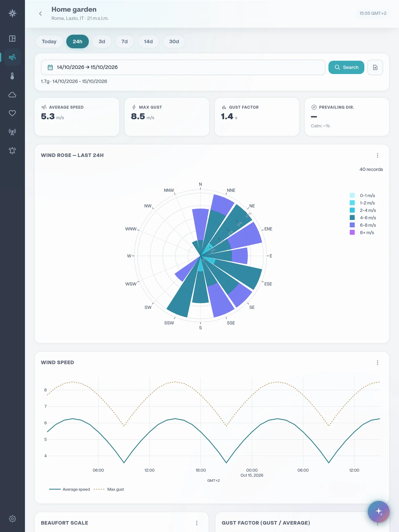
Task: Toggle the 4-6 m/s legend entry
Action: click(x=363, y=218)
